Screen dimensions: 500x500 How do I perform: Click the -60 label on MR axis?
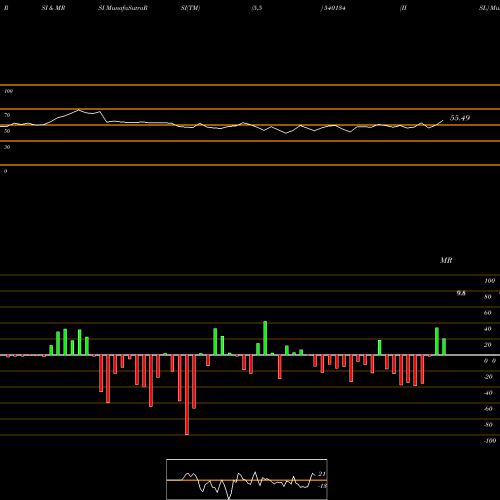click(x=488, y=409)
